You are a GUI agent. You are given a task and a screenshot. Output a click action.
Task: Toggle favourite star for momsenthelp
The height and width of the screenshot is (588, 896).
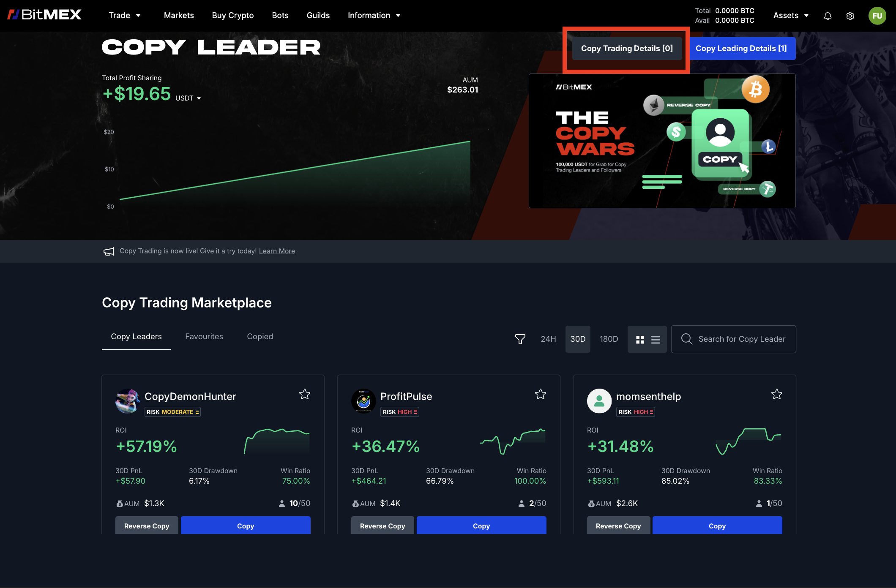pyautogui.click(x=776, y=395)
